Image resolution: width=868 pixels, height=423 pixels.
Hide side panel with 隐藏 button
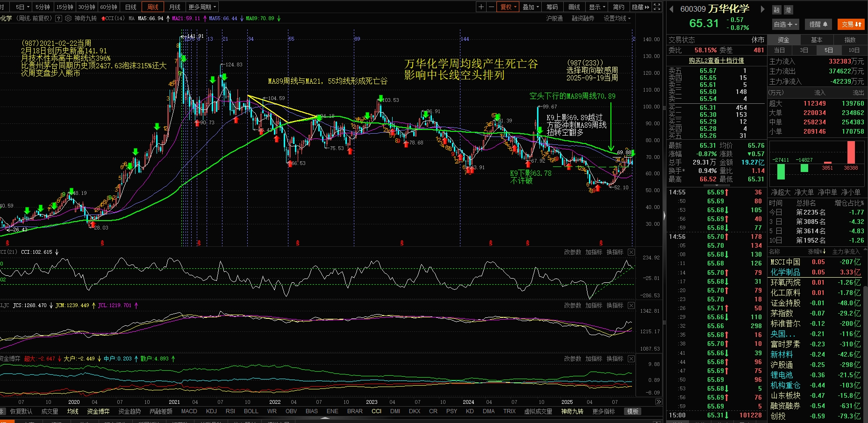(640, 7)
